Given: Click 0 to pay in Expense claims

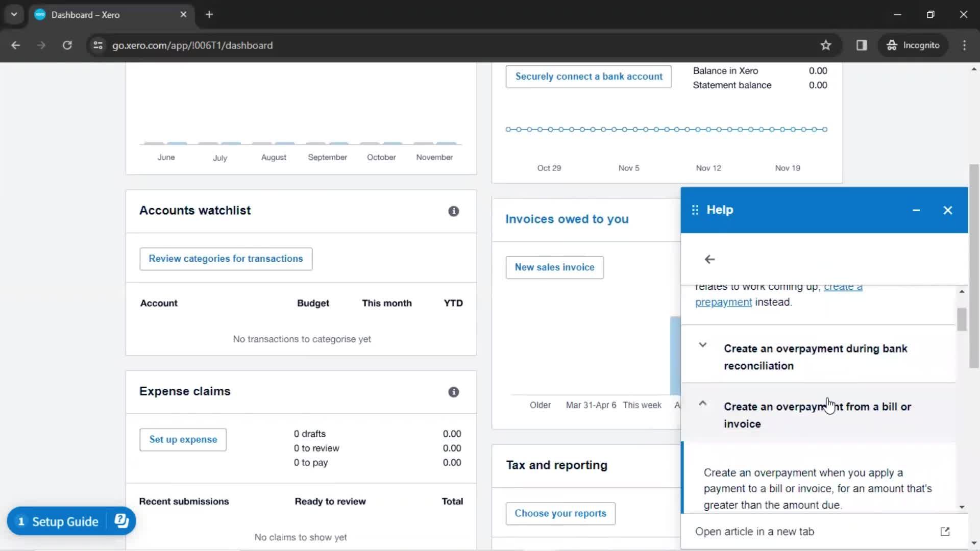Looking at the screenshot, I should point(310,462).
